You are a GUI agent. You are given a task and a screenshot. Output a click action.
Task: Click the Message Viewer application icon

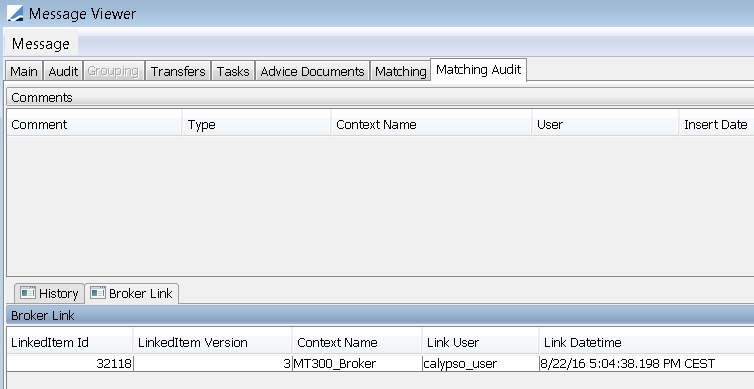point(15,13)
